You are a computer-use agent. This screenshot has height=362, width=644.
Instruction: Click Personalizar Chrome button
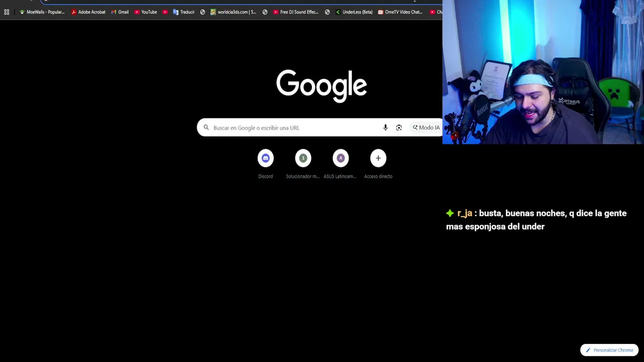pos(609,350)
